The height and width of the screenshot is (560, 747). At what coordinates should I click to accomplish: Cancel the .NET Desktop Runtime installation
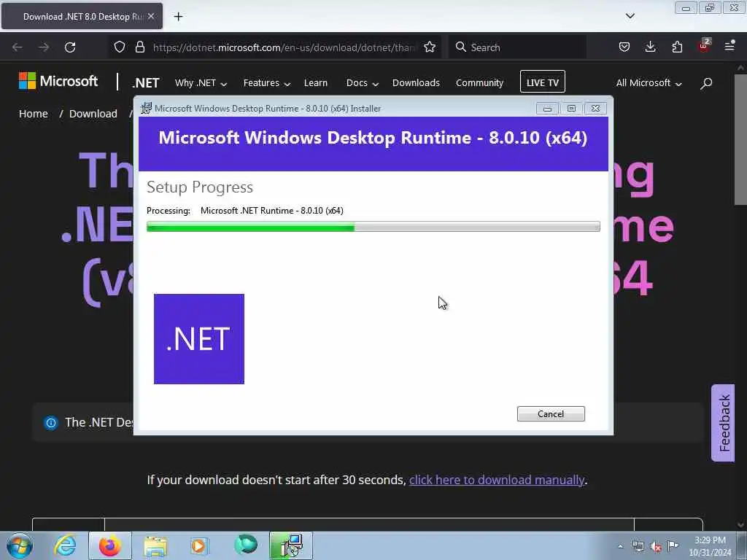pyautogui.click(x=551, y=414)
